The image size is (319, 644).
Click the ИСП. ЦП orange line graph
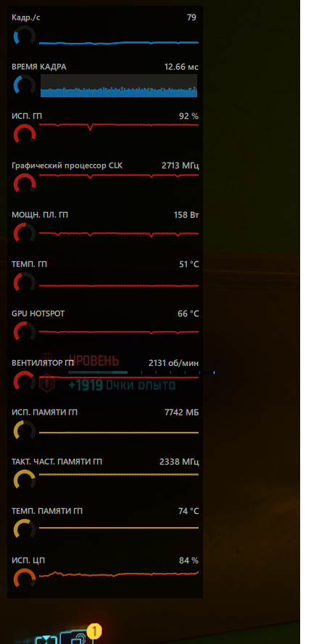pos(119,574)
